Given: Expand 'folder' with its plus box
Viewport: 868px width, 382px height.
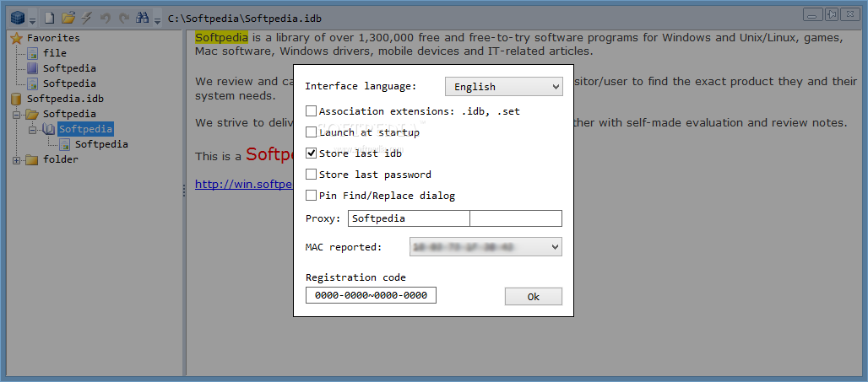Looking at the screenshot, I should pyautogui.click(x=16, y=159).
